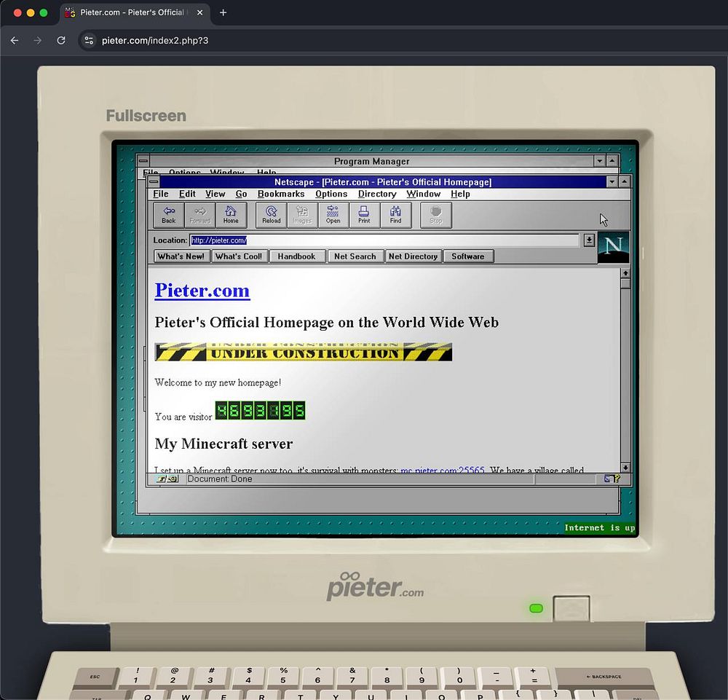Minimize the Netscape window with down arrow

[x=612, y=181]
